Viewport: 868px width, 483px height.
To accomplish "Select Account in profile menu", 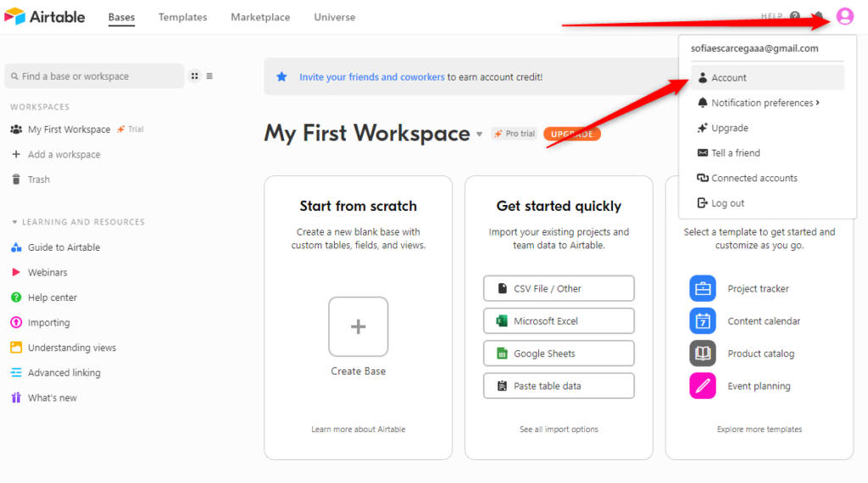I will 767,77.
